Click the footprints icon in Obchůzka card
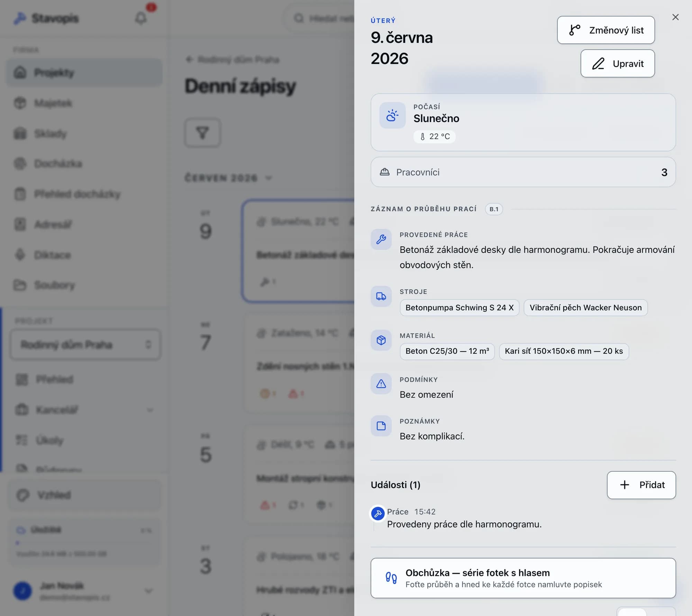Image resolution: width=692 pixels, height=616 pixels. 391,578
